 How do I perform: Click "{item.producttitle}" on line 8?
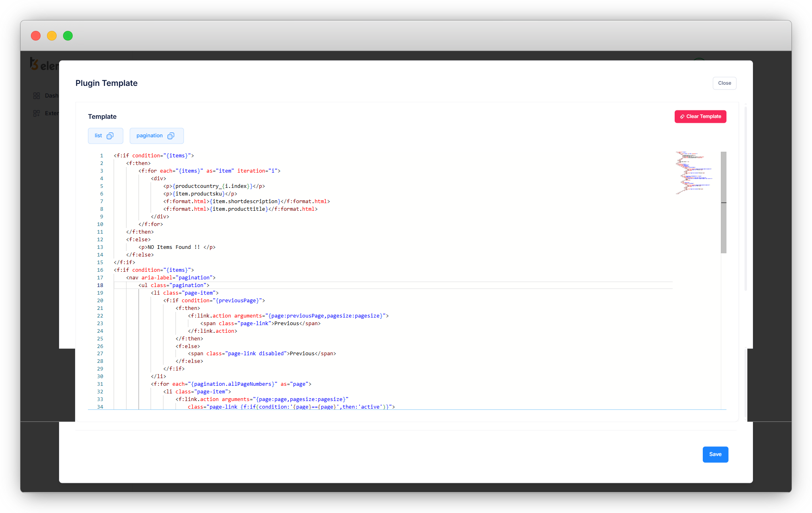click(239, 209)
